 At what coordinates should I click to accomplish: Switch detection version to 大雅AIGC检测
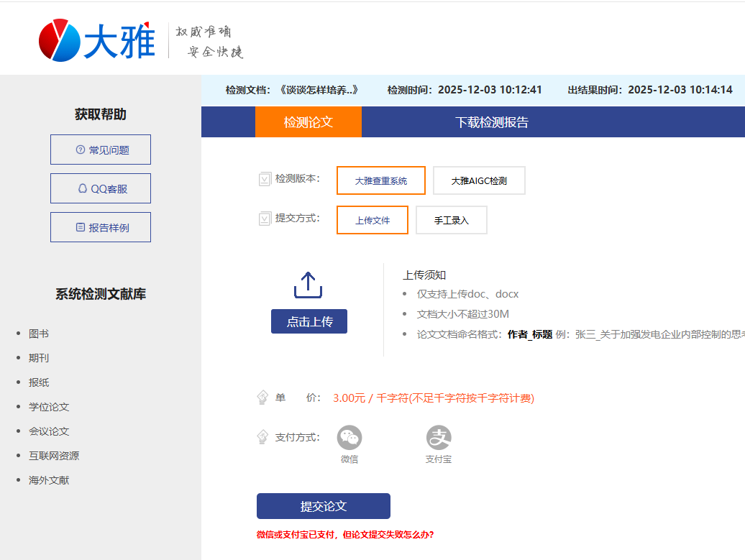click(479, 180)
